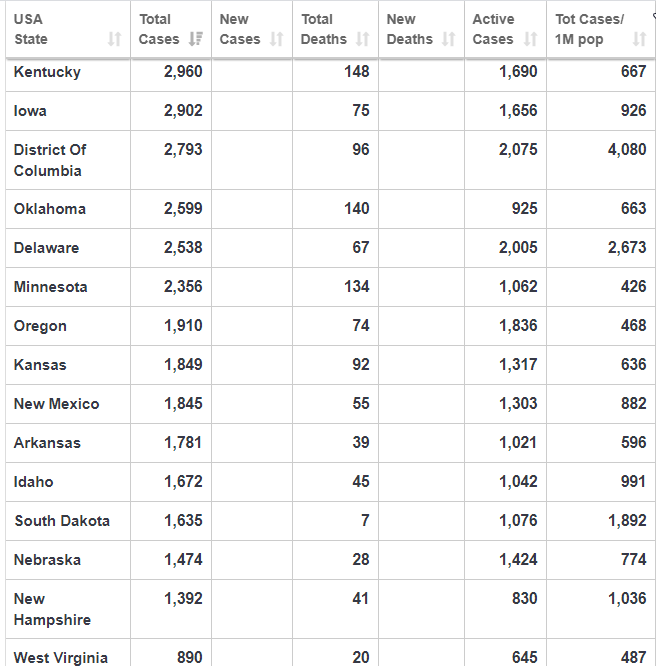Click sort arrows beside New Deaths header
This screenshot has width=656, height=666.
[449, 39]
